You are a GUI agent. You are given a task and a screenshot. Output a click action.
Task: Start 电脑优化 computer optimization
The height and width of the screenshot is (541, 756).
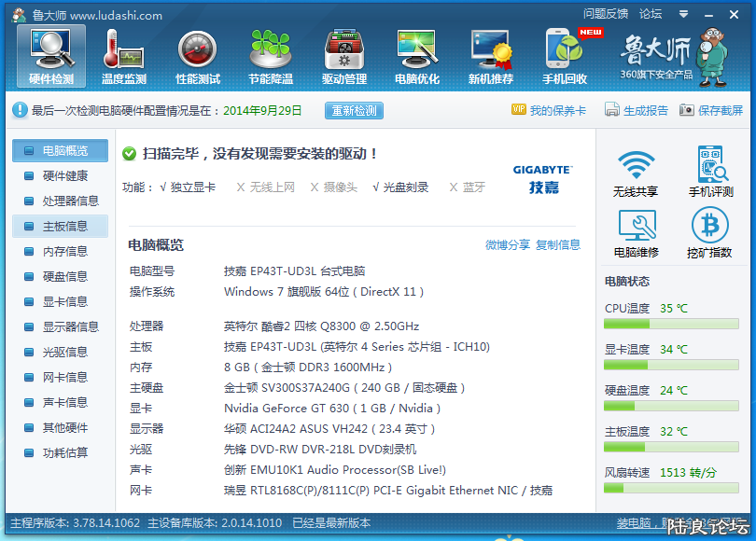point(416,54)
